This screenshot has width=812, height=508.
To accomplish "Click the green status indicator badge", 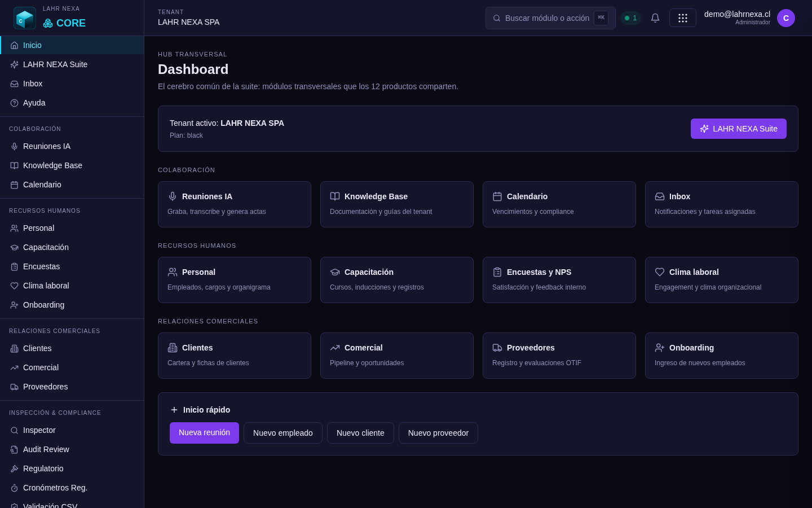I will coord(630,18).
